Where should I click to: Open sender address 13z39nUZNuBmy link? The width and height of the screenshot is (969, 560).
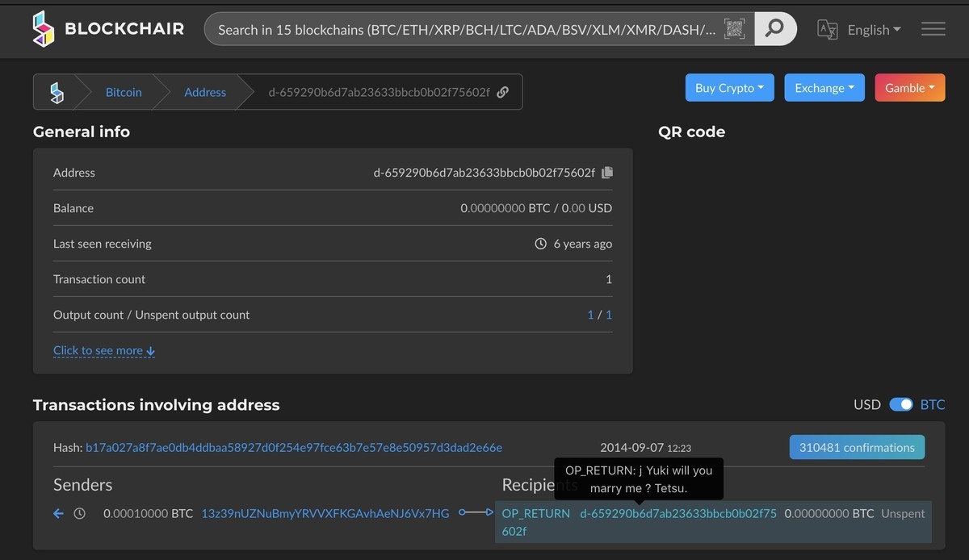point(325,513)
